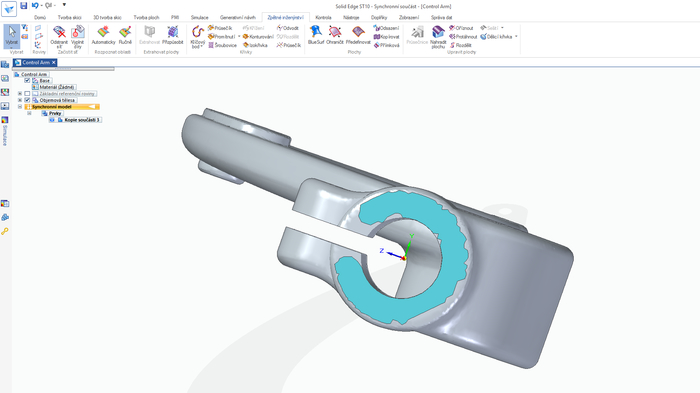Viewport: 700px width, 393px height.
Task: Open the Vyplnit díry fill holes tool
Action: (x=78, y=37)
